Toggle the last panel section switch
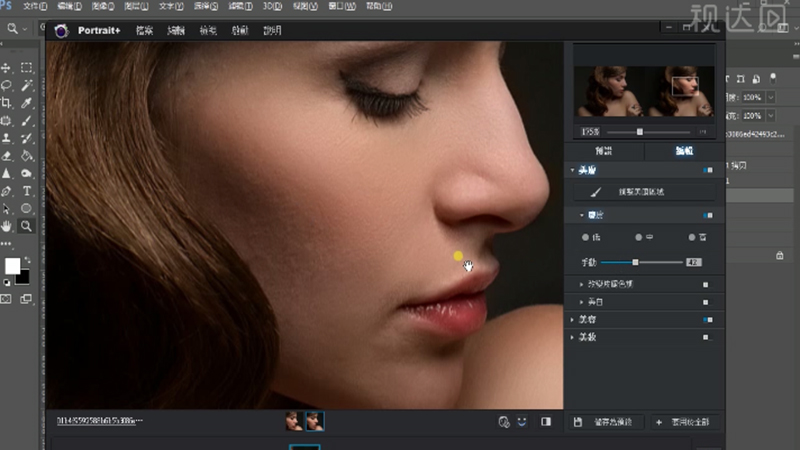 click(706, 337)
